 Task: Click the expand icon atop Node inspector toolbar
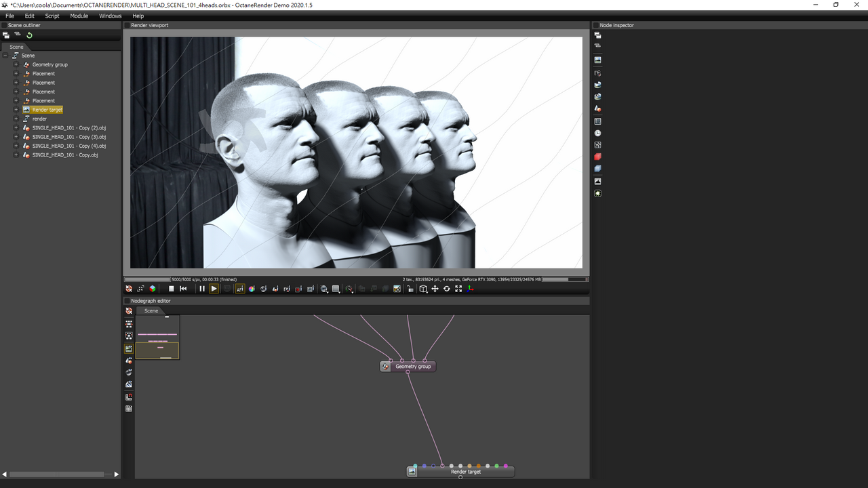[597, 35]
